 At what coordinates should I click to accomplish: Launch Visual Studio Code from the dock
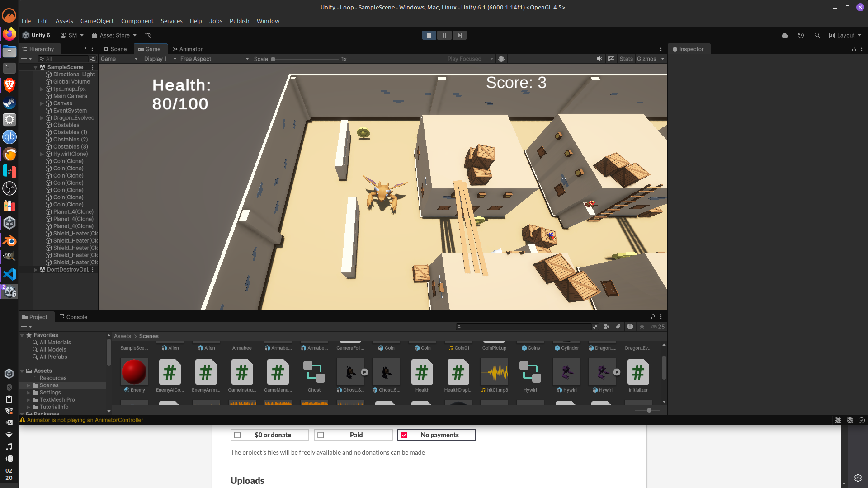coord(9,274)
